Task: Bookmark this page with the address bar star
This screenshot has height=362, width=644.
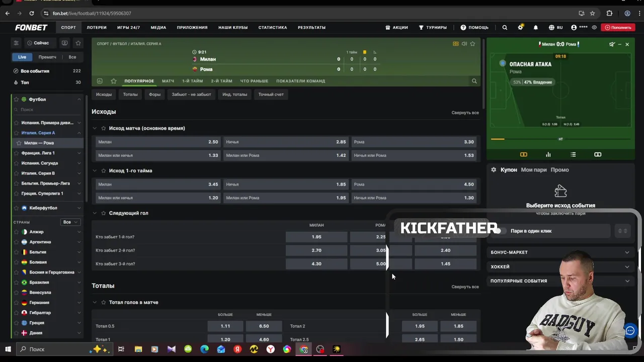Action: tap(593, 13)
